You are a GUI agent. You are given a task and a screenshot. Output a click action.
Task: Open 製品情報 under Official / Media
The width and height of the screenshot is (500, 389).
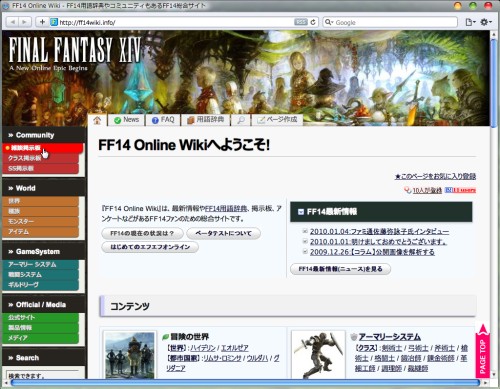(x=41, y=328)
